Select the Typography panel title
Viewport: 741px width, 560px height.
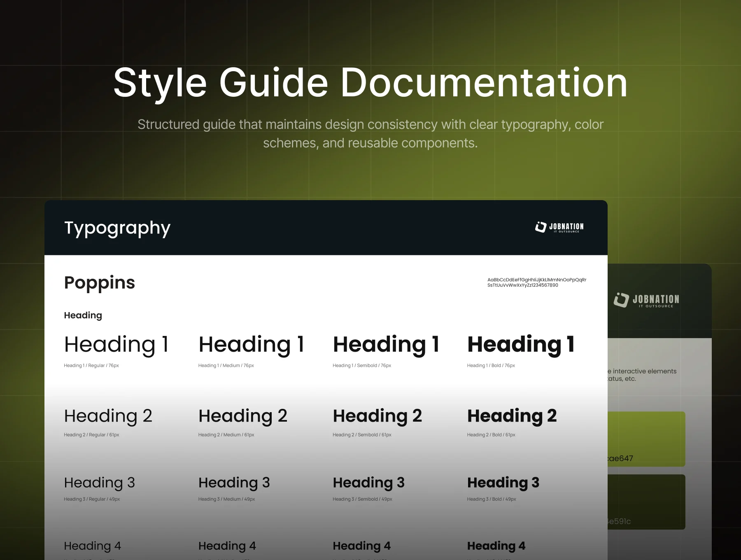pyautogui.click(x=117, y=228)
